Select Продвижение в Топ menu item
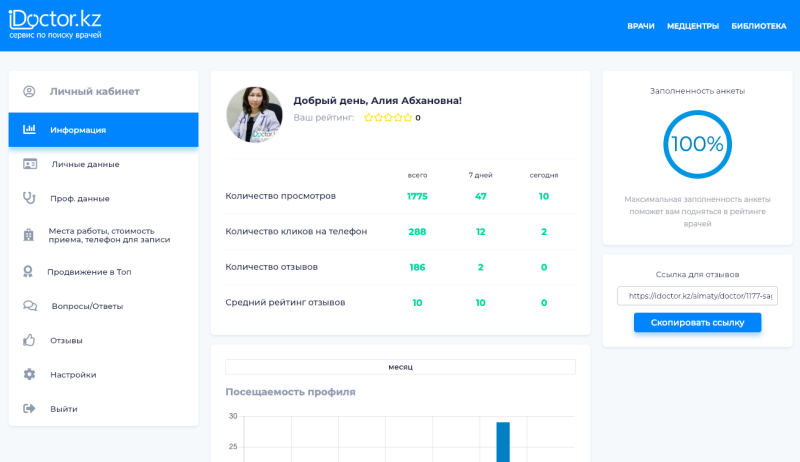This screenshot has height=462, width=800. [104, 272]
